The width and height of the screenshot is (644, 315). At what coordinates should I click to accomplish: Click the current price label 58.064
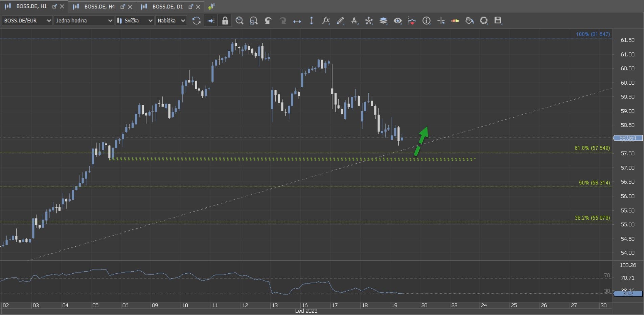tap(628, 138)
